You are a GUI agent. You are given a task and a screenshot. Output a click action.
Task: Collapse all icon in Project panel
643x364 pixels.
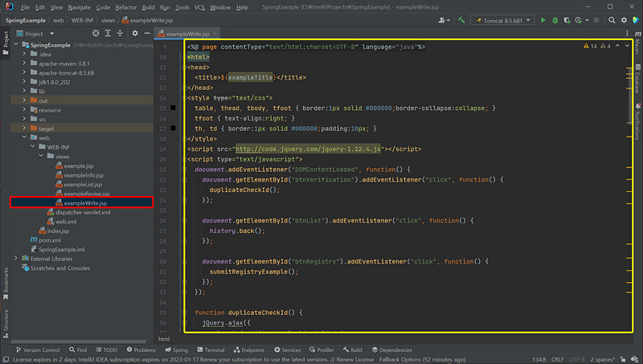(x=120, y=33)
